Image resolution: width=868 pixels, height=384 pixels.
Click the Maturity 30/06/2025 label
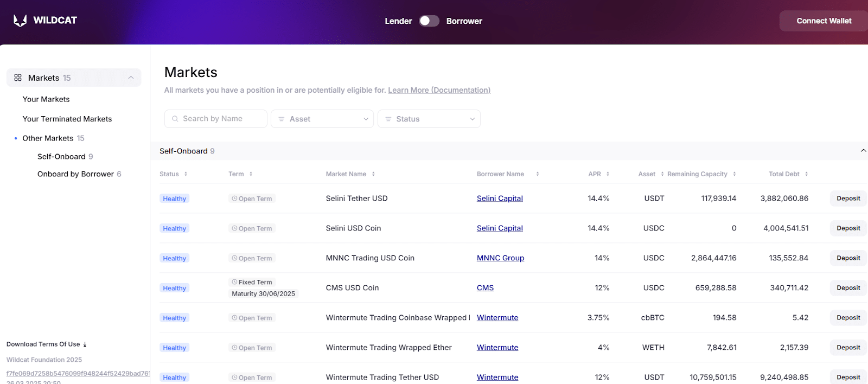click(x=263, y=293)
